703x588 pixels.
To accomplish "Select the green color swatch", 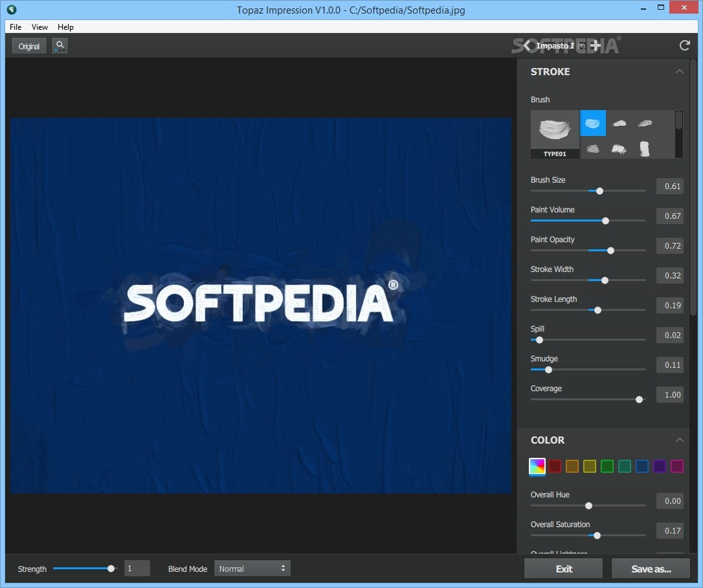I will 607,466.
